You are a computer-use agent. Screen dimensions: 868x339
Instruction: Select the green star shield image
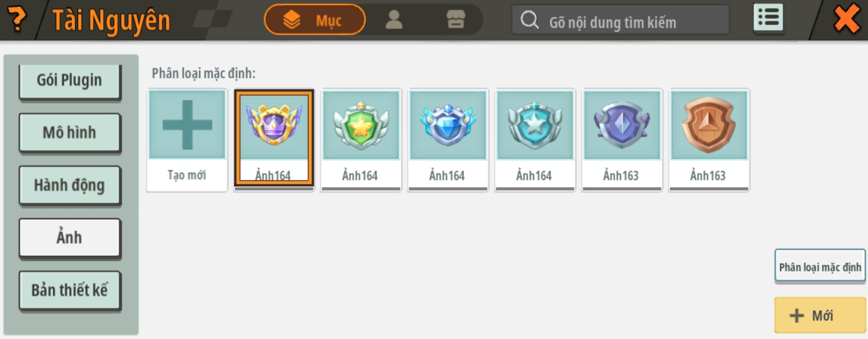(361, 139)
